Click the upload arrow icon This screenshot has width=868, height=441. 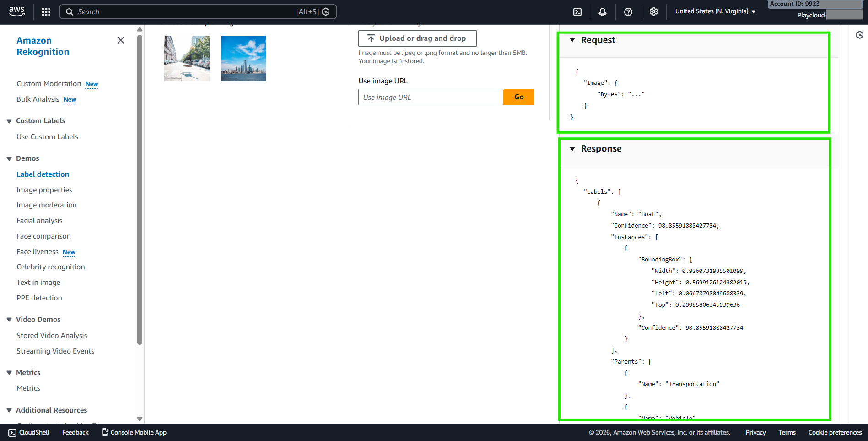[x=371, y=38]
